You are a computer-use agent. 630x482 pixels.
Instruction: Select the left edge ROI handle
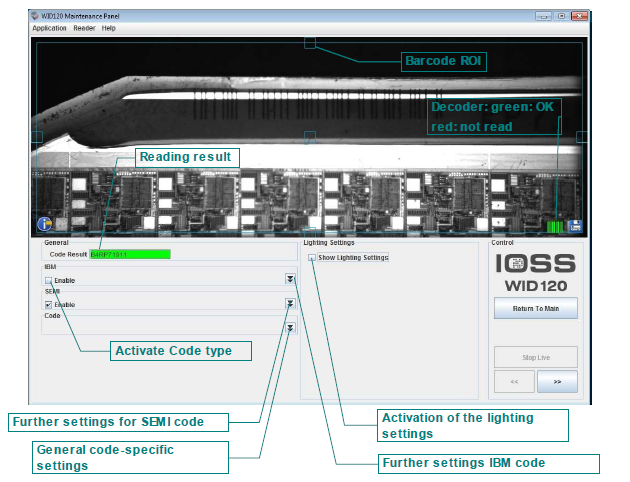coord(37,137)
